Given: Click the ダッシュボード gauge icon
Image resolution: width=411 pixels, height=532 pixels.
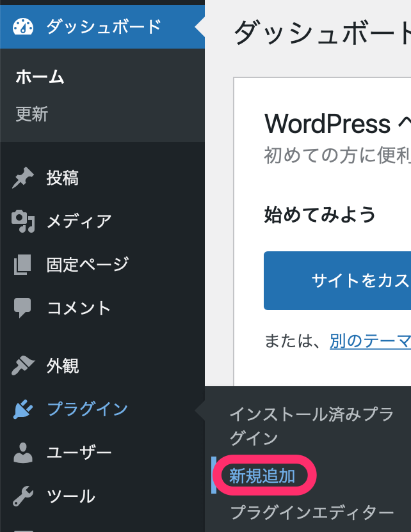Looking at the screenshot, I should 23,27.
